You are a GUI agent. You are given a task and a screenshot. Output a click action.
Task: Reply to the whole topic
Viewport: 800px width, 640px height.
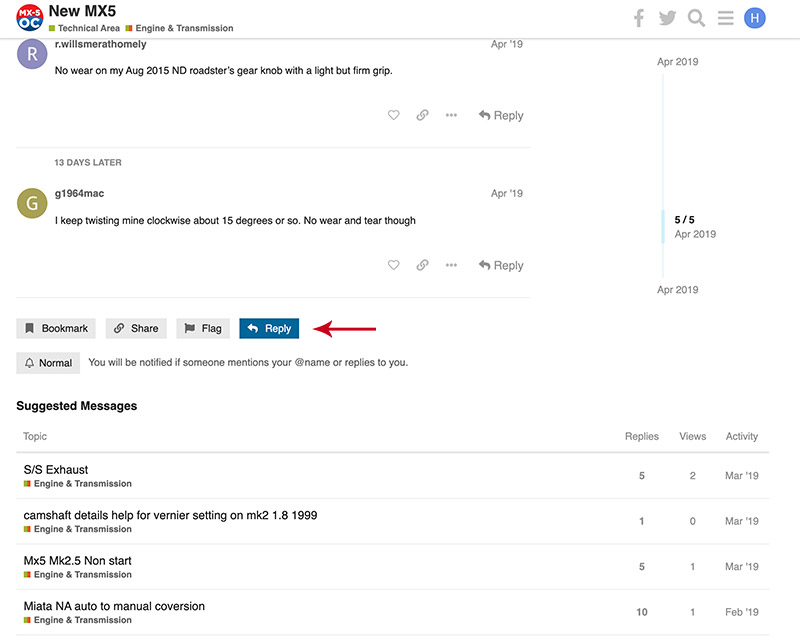[268, 328]
